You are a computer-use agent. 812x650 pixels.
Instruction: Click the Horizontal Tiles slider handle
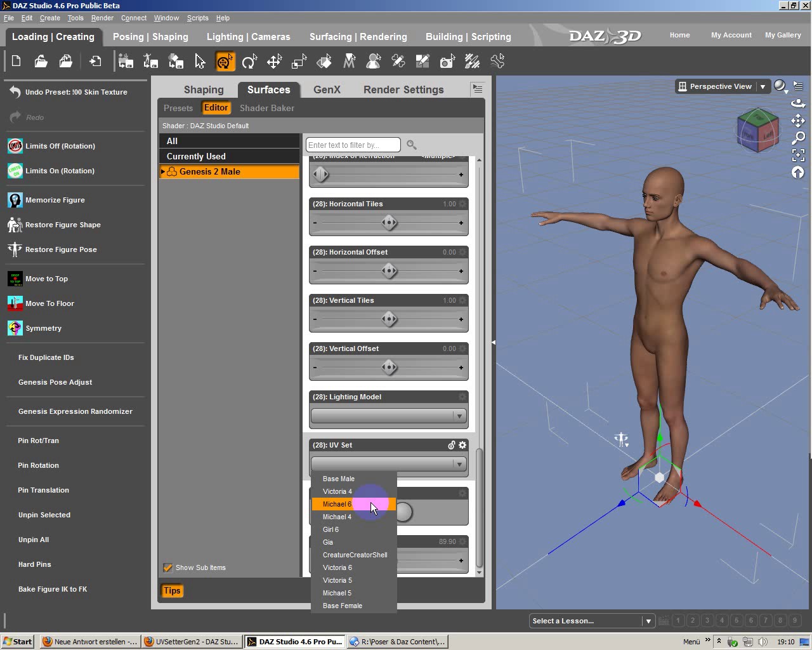click(390, 223)
